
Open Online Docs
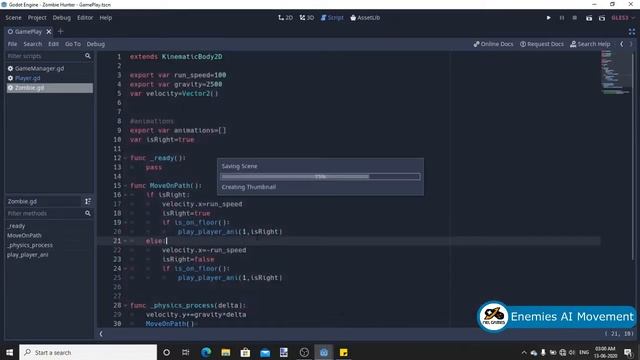(x=493, y=44)
